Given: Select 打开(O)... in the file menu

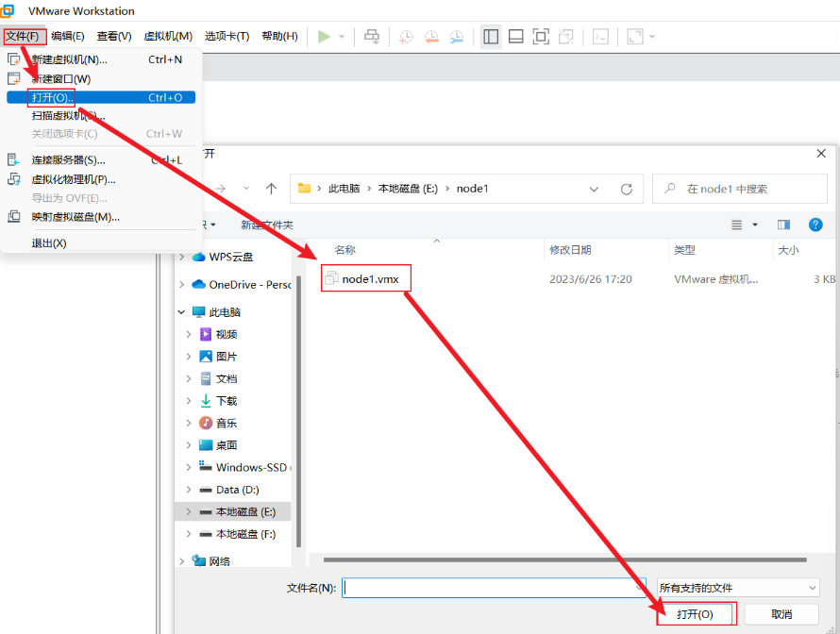Looking at the screenshot, I should pos(101,97).
